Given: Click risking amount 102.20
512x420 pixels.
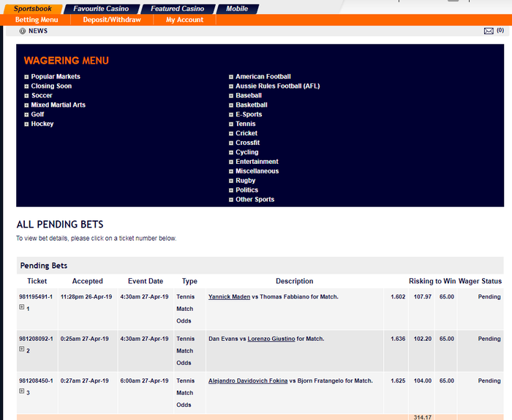Looking at the screenshot, I should pyautogui.click(x=423, y=339).
